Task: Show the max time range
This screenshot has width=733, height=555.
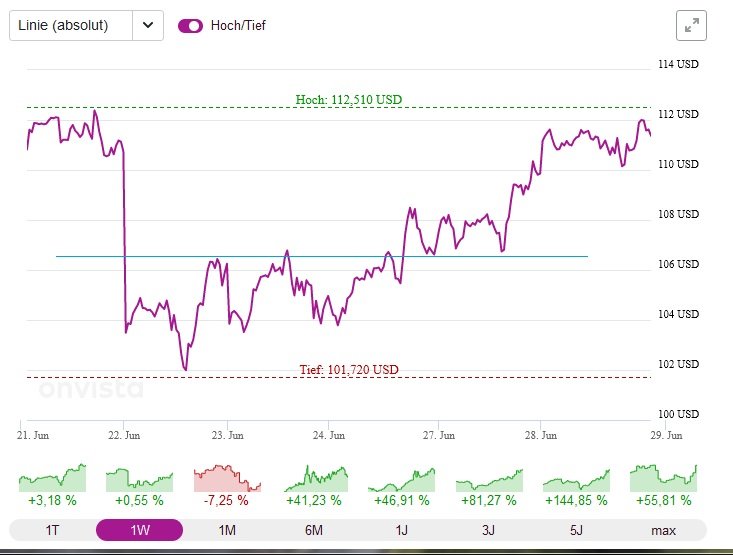Action: 663,530
